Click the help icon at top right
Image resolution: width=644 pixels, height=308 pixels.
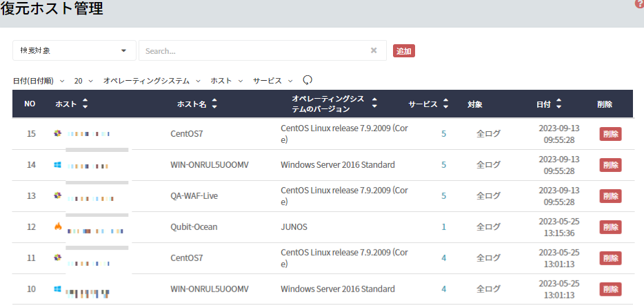640,3
